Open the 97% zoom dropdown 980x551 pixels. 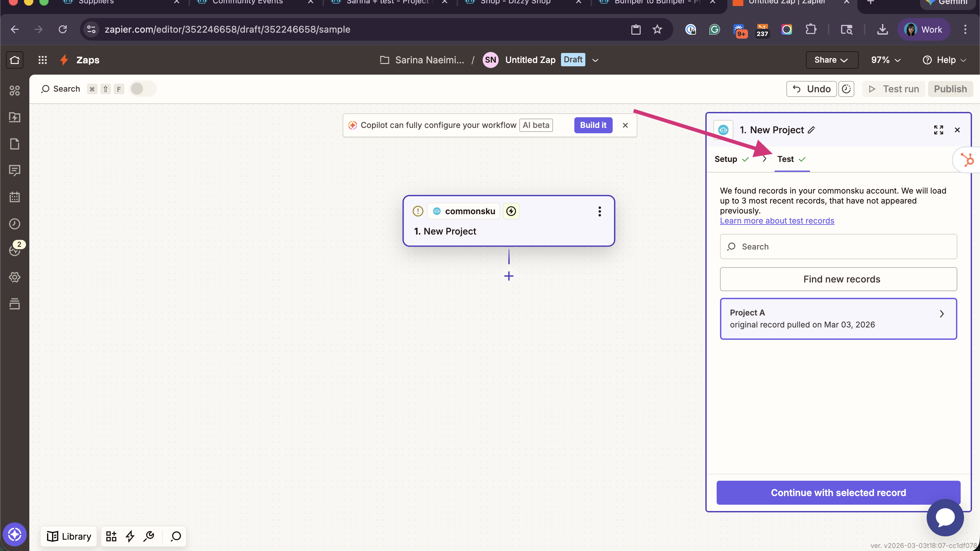(886, 60)
